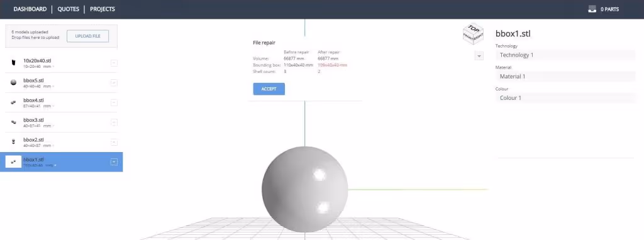Accept the file repair results
The height and width of the screenshot is (240, 644).
coord(269,89)
